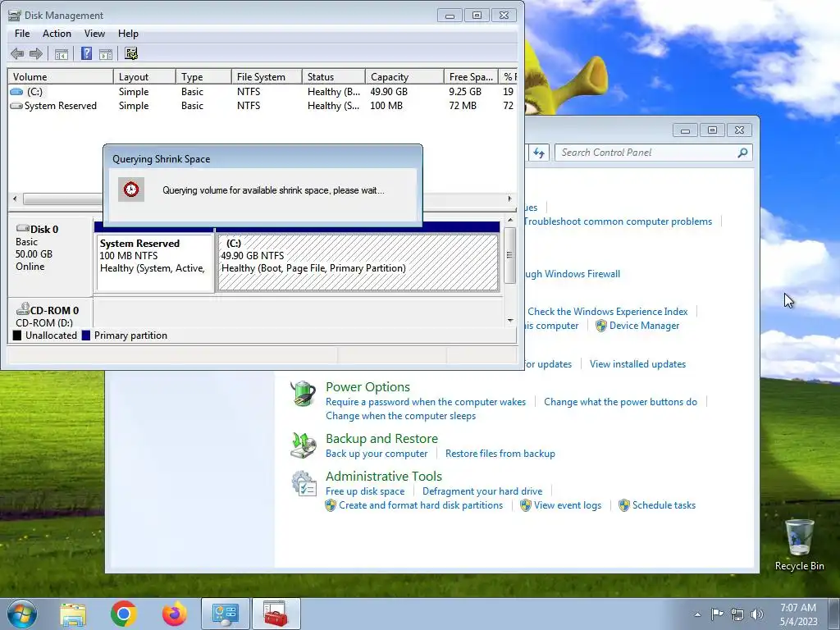Switch to Control Panel taskbar button
This screenshot has height=630, width=840.
pyautogui.click(x=226, y=614)
